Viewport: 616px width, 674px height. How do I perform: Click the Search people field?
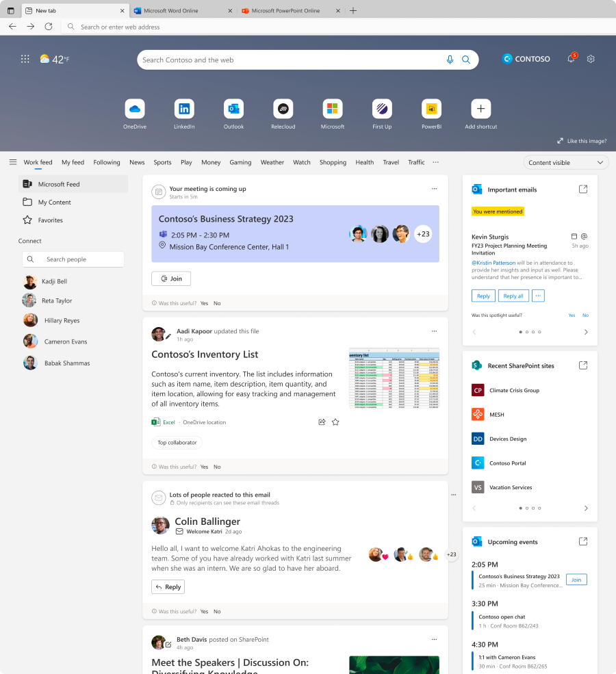tap(73, 259)
